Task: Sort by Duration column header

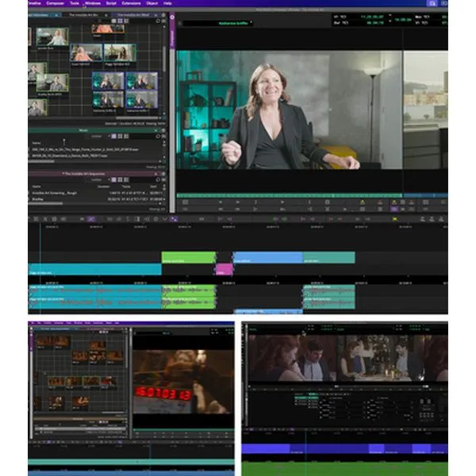Action: tap(104, 186)
